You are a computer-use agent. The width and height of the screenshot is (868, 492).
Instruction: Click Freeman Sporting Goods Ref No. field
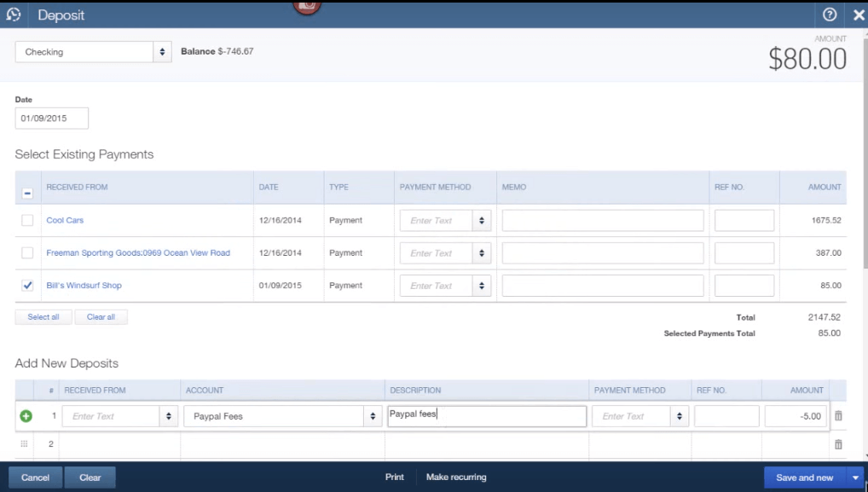click(x=744, y=253)
